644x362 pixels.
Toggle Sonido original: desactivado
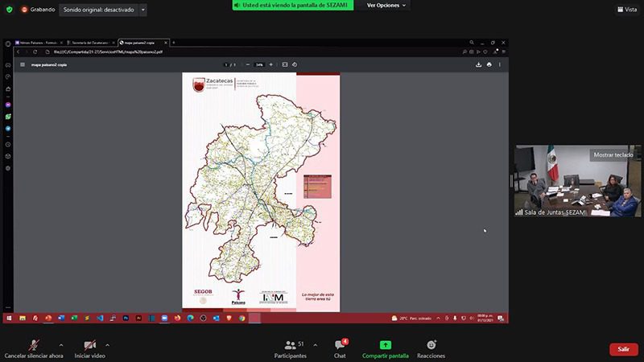pyautogui.click(x=98, y=10)
